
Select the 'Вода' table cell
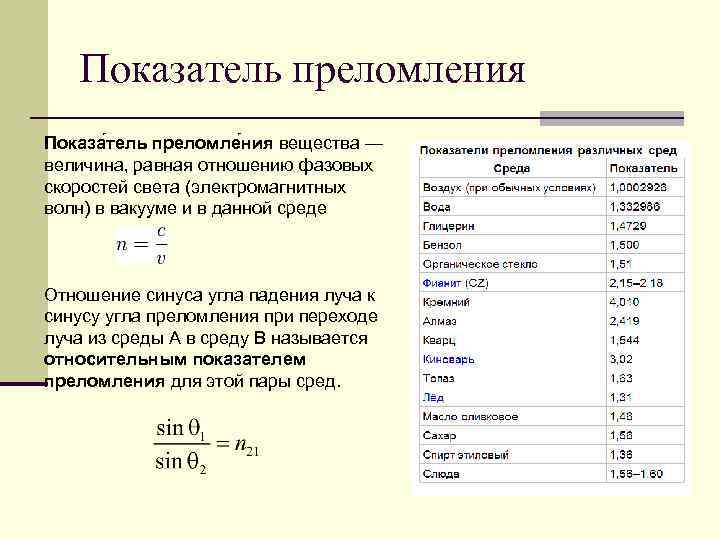point(512,207)
